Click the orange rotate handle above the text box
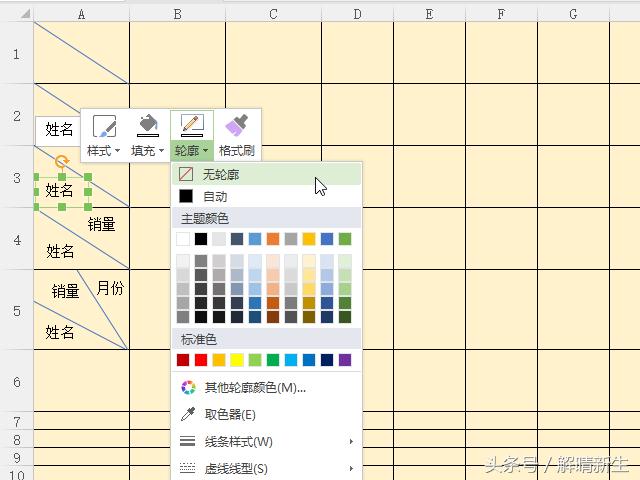This screenshot has width=640, height=480. tap(62, 162)
